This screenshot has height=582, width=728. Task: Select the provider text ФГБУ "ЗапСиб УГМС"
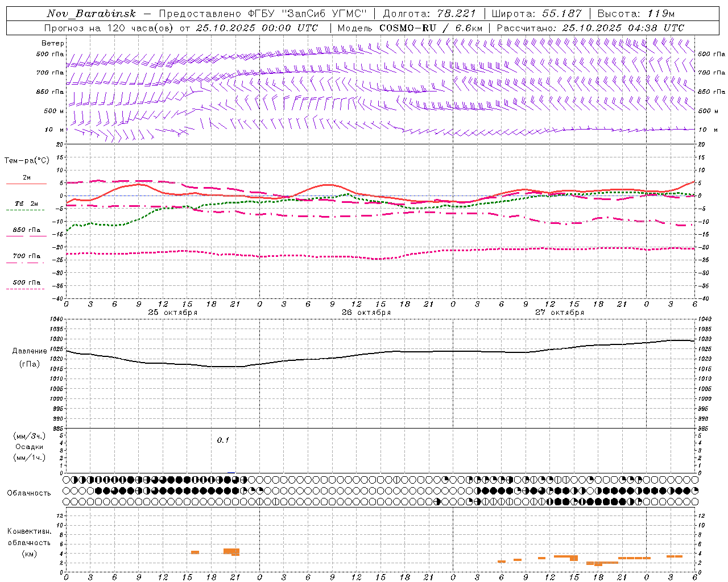[308, 14]
